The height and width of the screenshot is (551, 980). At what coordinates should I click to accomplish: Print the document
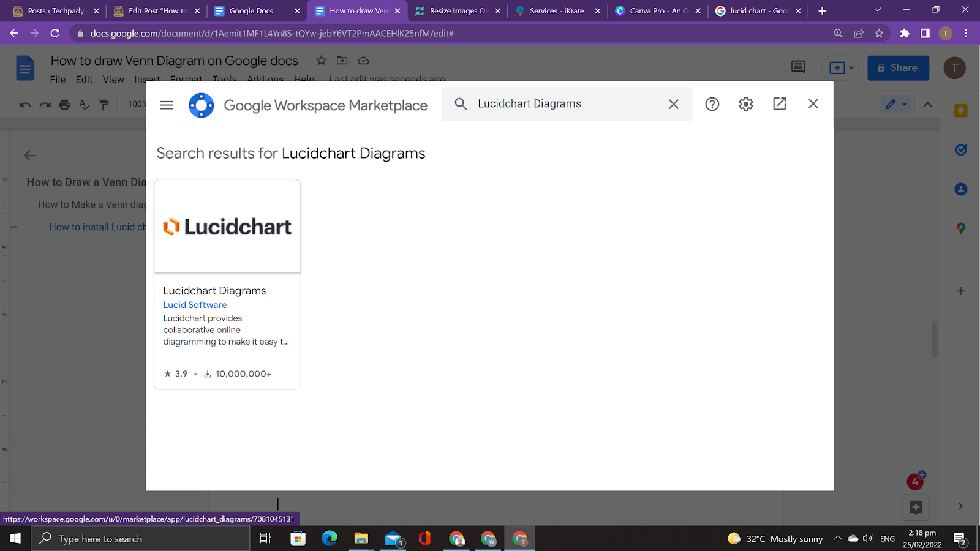click(64, 105)
